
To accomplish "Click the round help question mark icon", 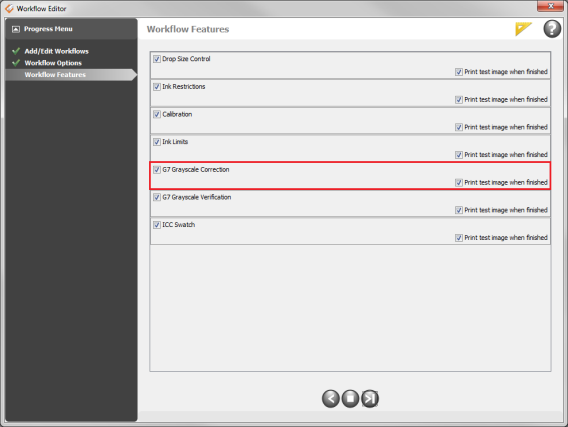I will [x=552, y=29].
